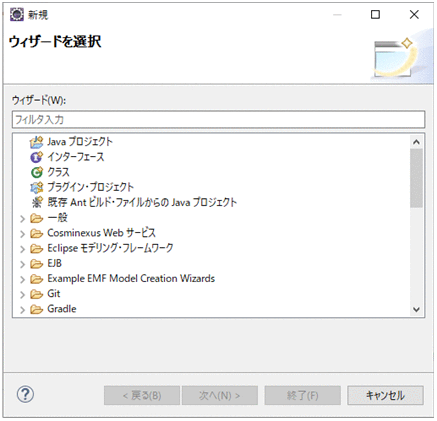Expand the Git category
The image size is (437, 421).
[22, 295]
